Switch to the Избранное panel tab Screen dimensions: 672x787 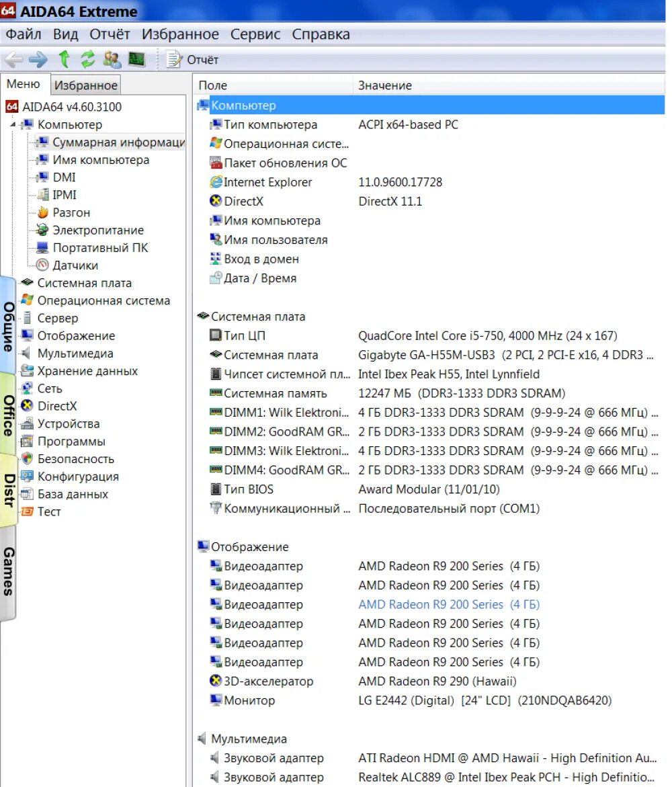tap(86, 85)
